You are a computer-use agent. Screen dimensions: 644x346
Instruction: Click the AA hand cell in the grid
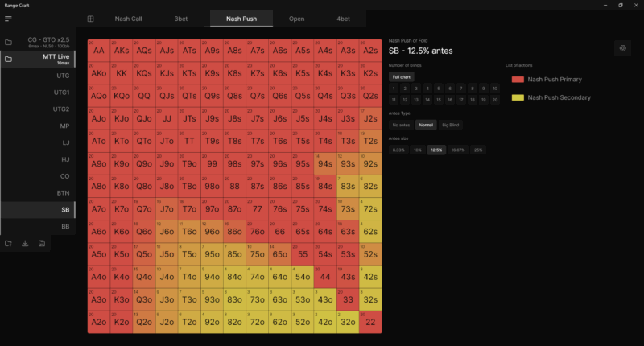pyautogui.click(x=99, y=50)
